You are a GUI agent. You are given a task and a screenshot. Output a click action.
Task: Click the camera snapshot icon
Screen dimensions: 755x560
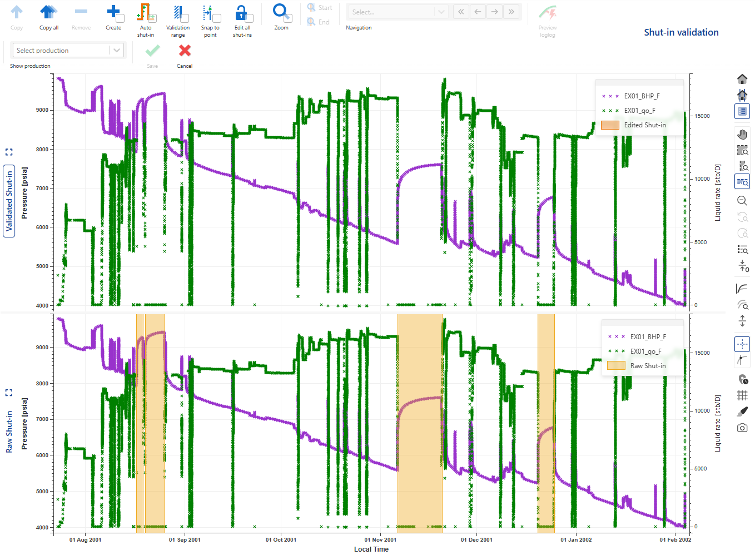tap(742, 428)
